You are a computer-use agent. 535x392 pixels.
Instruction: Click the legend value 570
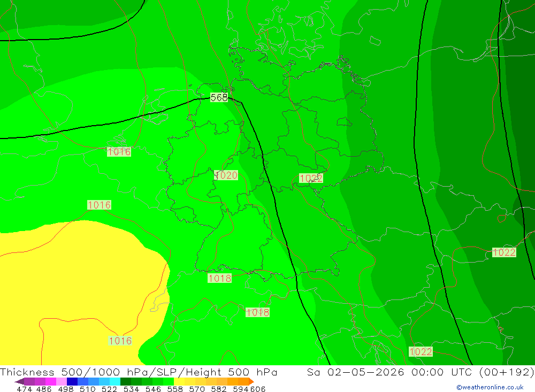(x=197, y=389)
